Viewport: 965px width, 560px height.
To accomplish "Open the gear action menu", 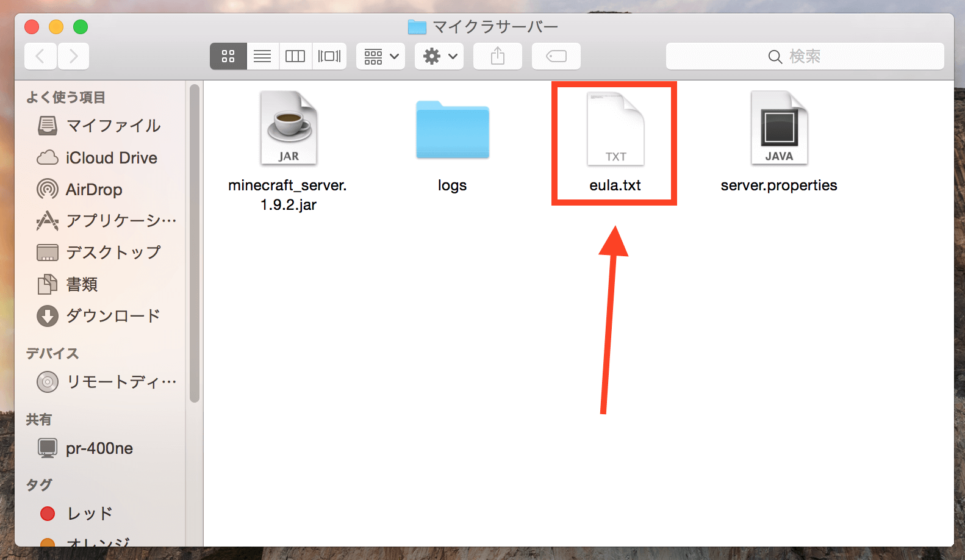I will [x=439, y=56].
